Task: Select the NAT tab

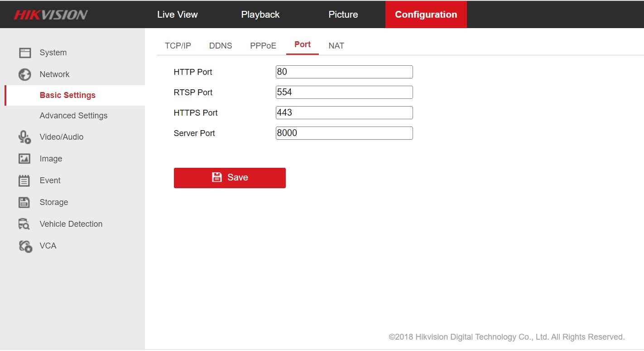Action: [x=336, y=46]
